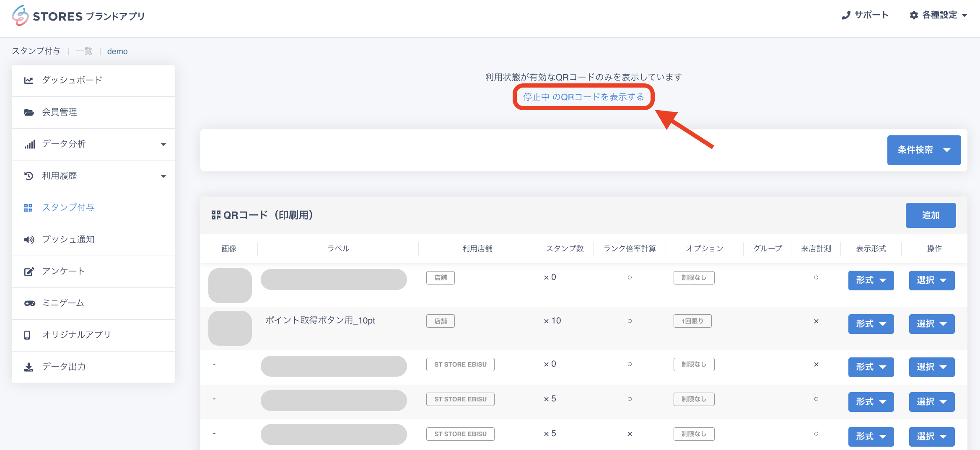Open 選択 dropdown in the first table row
Image resolution: width=980 pixels, height=450 pixels.
(x=932, y=280)
